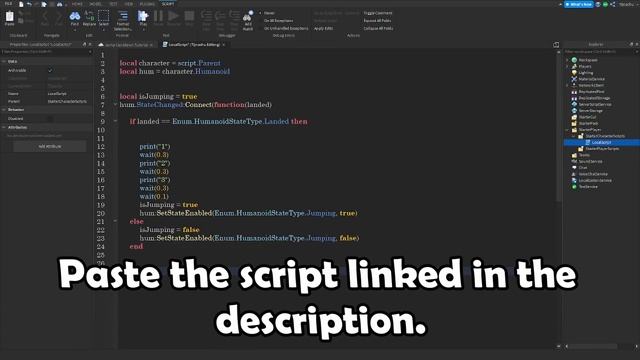The image size is (640, 360).
Task: Expand the Workspace node in Explorer
Action: pos(567,60)
